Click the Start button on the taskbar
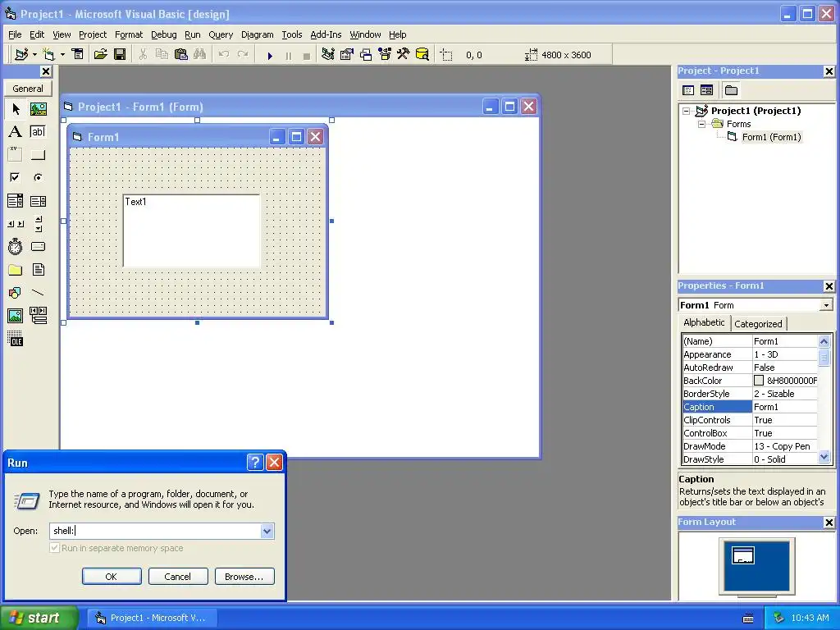 click(x=39, y=618)
